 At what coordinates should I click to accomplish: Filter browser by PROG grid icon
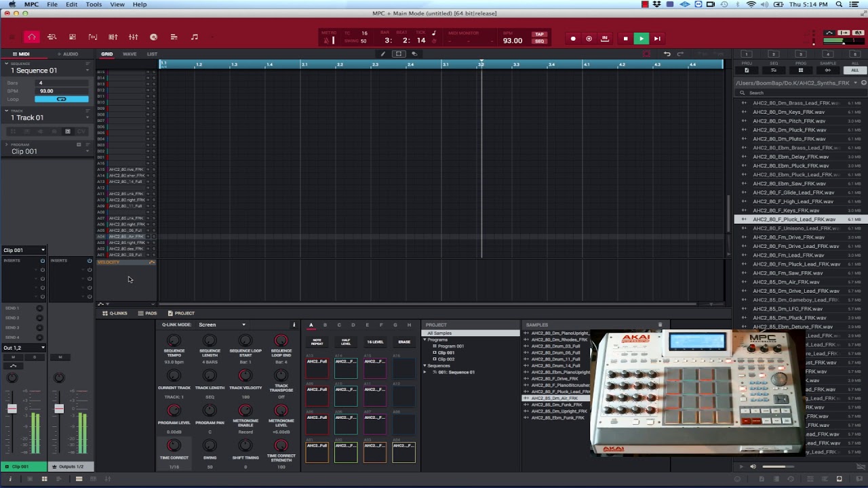[x=801, y=70]
